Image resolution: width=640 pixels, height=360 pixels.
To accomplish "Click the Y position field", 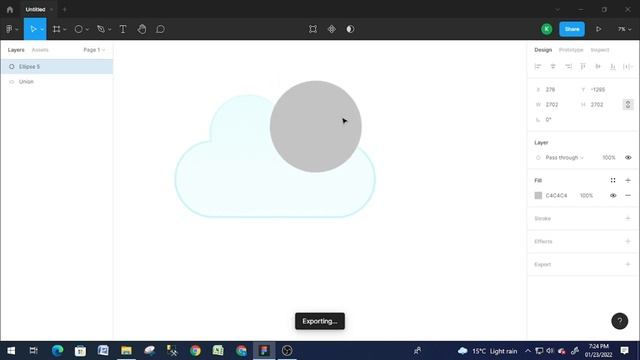I will [x=599, y=89].
